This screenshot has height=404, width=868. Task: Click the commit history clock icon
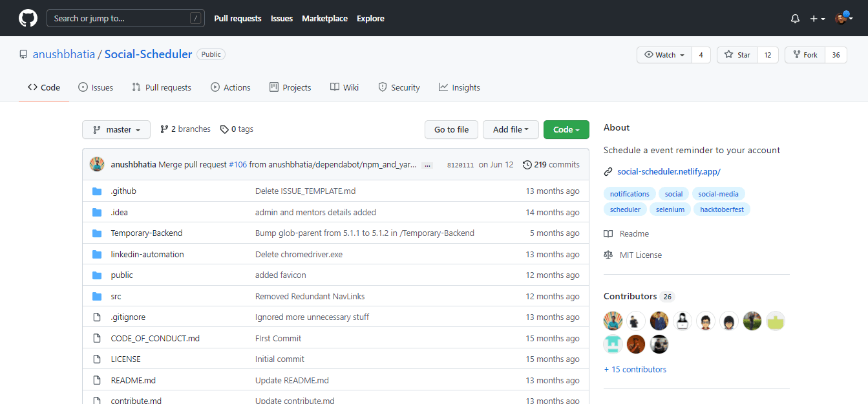point(527,165)
